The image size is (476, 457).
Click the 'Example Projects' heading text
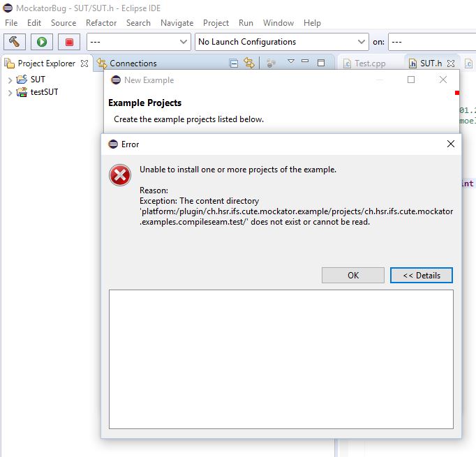coord(144,103)
